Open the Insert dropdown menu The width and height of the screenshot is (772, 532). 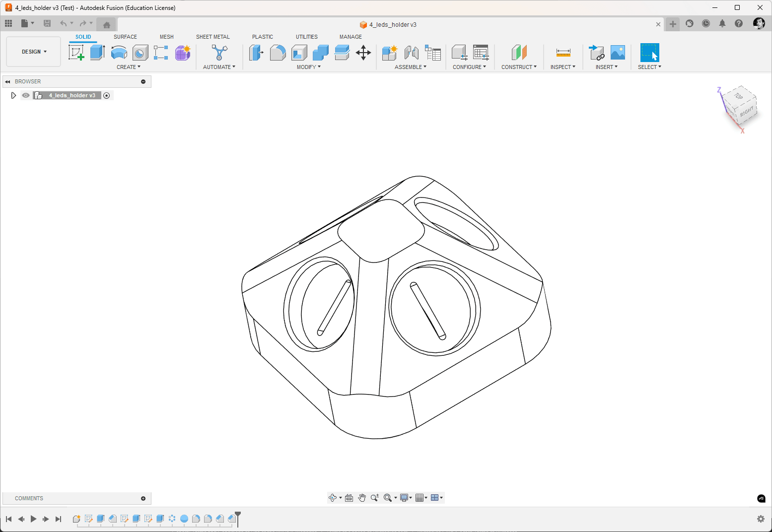click(607, 67)
